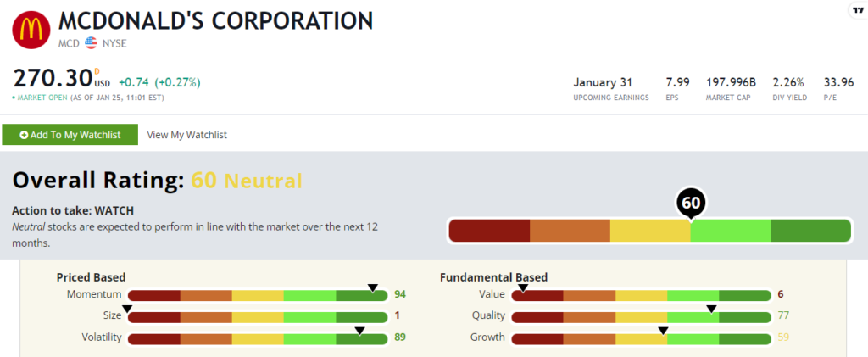Click the Volatility score 89
This screenshot has height=357, width=868.
(400, 337)
